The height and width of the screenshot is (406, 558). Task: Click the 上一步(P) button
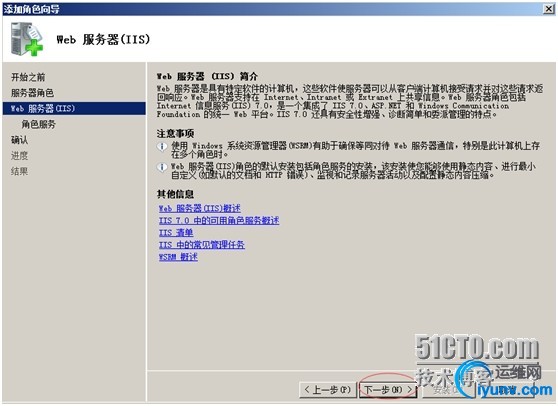pos(327,390)
